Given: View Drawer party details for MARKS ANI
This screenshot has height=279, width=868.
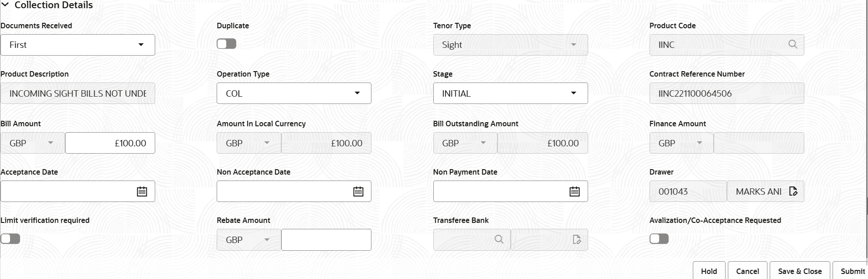Looking at the screenshot, I should point(794,191).
